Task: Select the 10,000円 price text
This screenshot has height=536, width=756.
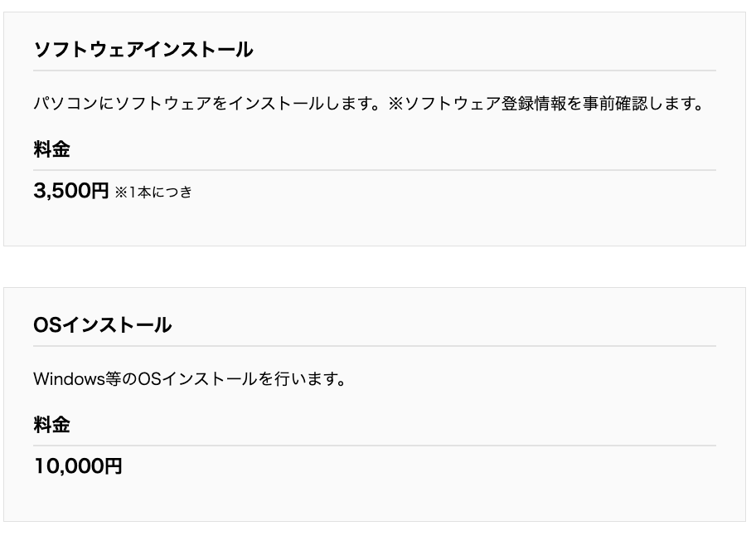Action: coord(78,467)
